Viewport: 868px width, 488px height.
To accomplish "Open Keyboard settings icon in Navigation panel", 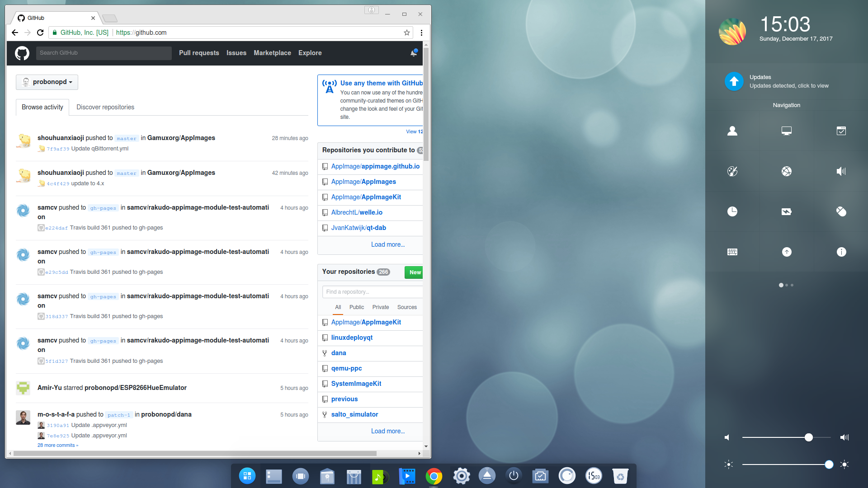I will pos(732,252).
